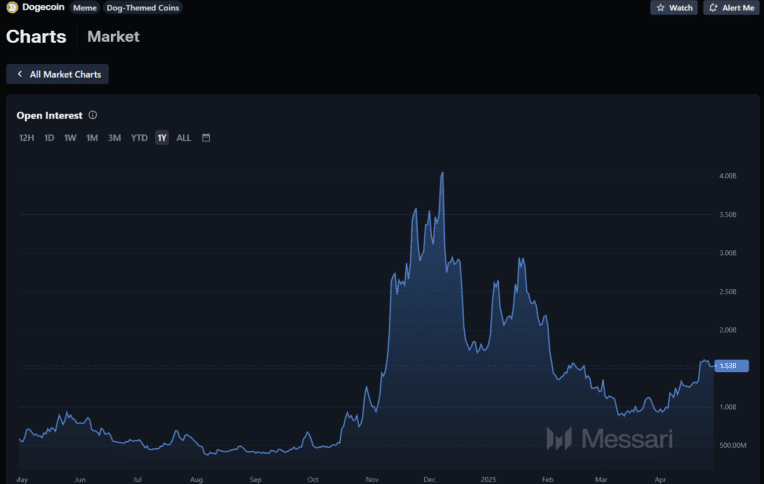Image resolution: width=764 pixels, height=484 pixels.
Task: Click the Dogecoin coin logo icon
Action: (12, 7)
